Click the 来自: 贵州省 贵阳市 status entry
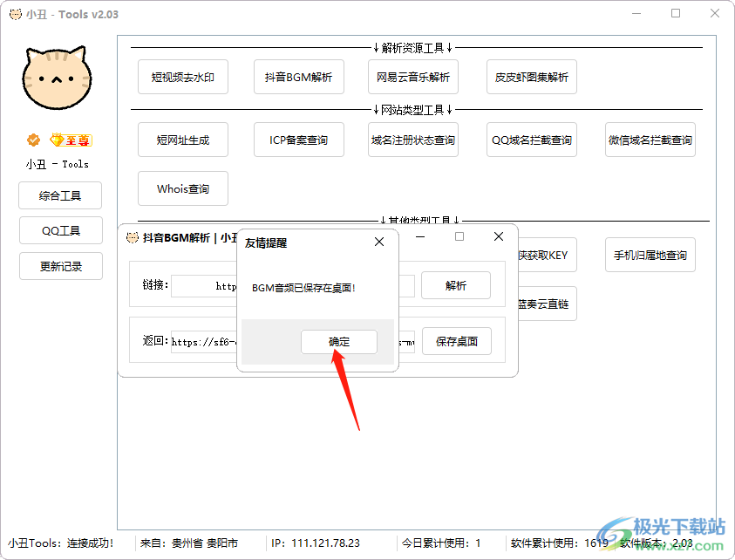The image size is (735, 560). [189, 543]
